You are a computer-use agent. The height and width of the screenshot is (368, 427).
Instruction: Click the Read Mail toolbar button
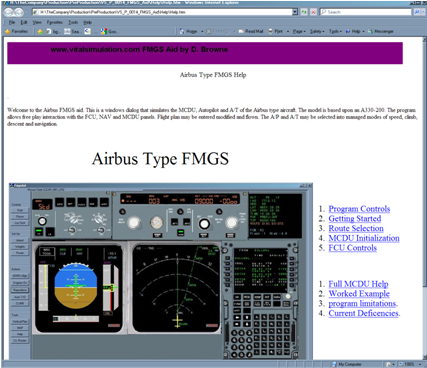pos(251,31)
